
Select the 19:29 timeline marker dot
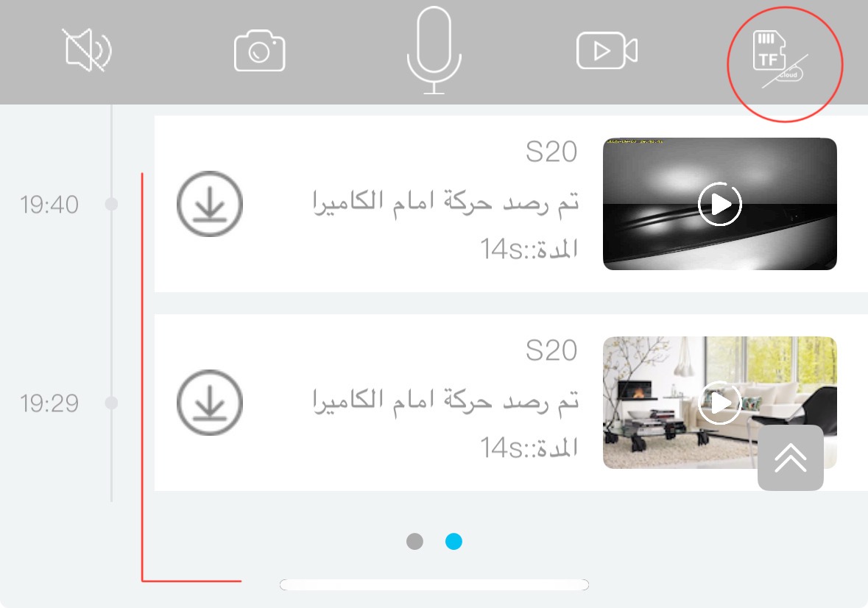[x=111, y=403]
